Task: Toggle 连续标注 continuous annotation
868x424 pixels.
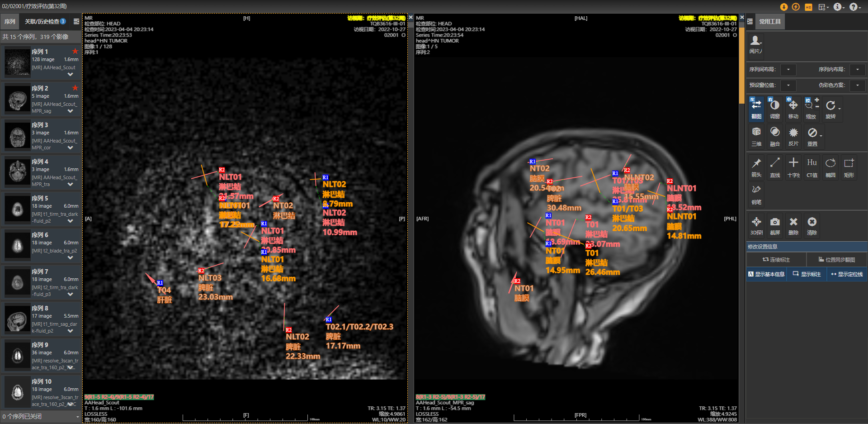Action: tap(776, 260)
